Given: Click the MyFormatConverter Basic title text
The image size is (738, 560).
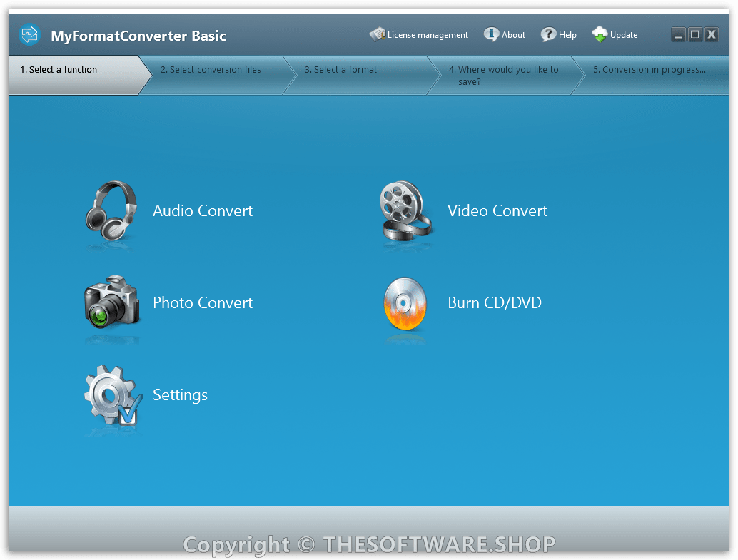Looking at the screenshot, I should click(138, 36).
